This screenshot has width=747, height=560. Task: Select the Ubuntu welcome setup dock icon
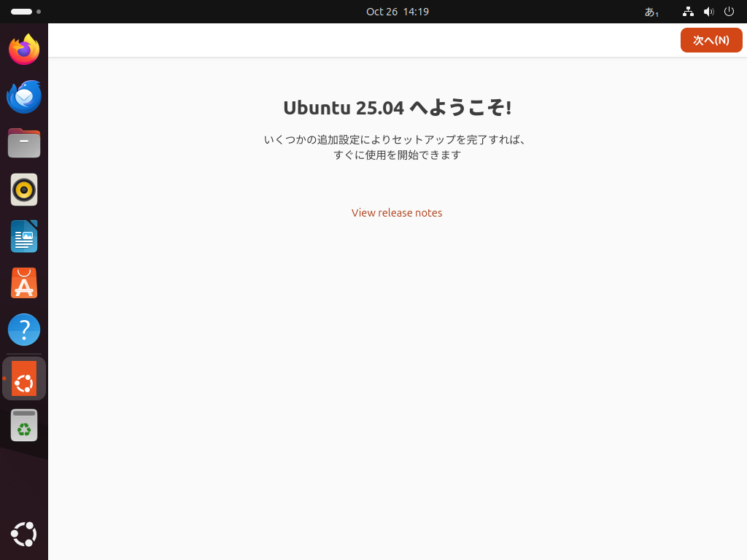24,378
